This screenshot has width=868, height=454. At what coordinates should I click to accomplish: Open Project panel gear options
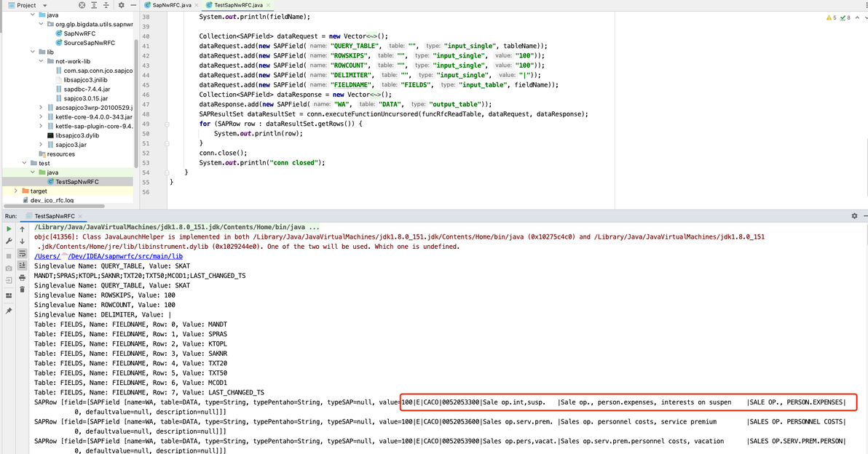click(121, 5)
